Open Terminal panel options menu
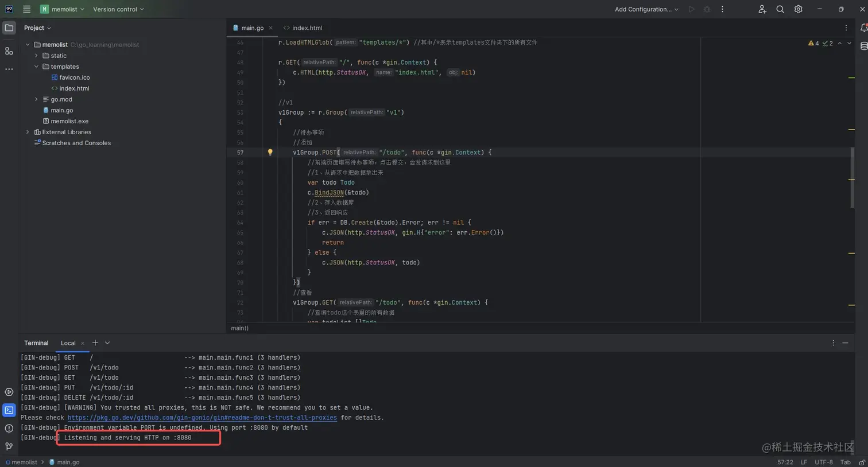Screen dimensions: 868x467 pyautogui.click(x=833, y=343)
